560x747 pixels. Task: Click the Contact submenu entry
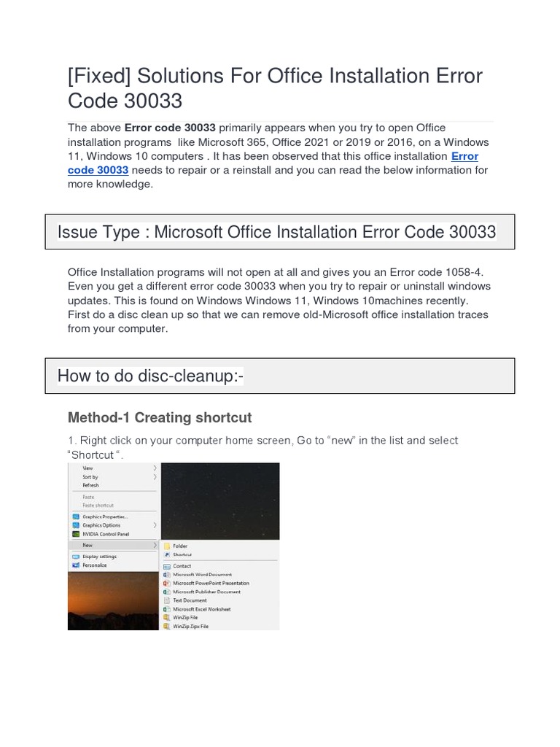tap(182, 566)
